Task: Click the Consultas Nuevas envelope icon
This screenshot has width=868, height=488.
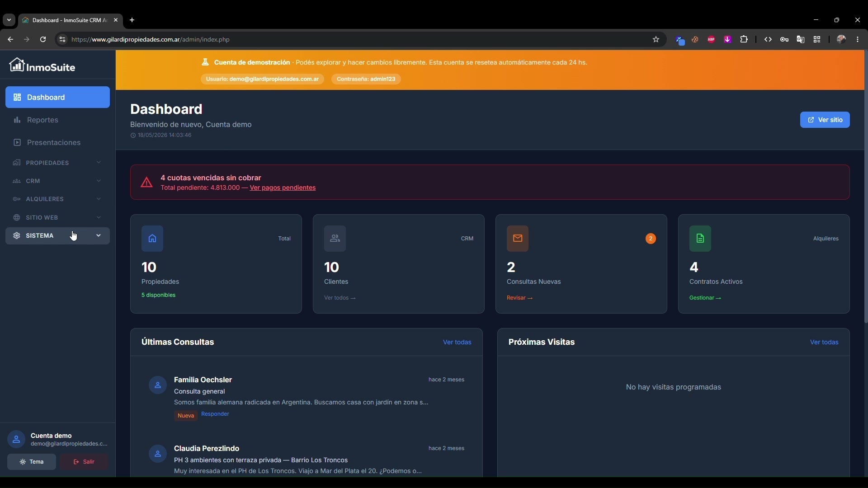Action: 518,238
